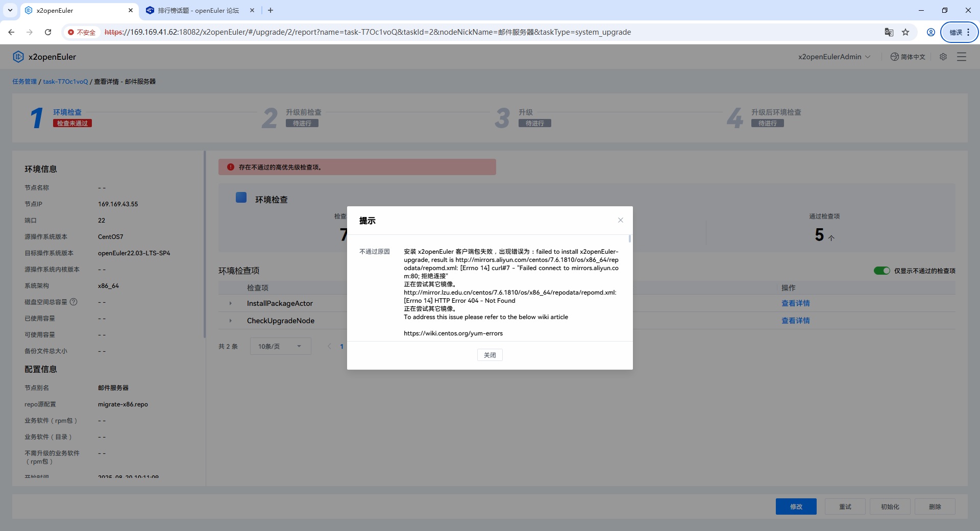Toggle 仅显示不通过的检查项 switch
The image size is (980, 531).
[881, 271]
